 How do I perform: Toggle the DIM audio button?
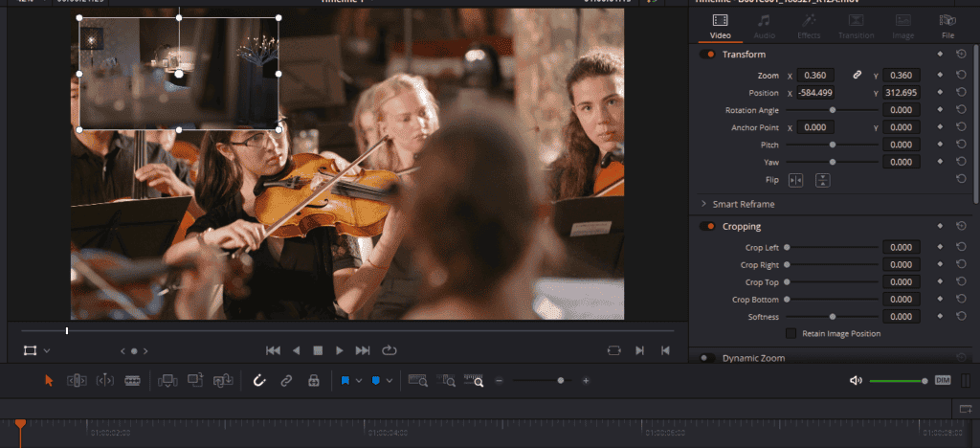pos(943,380)
